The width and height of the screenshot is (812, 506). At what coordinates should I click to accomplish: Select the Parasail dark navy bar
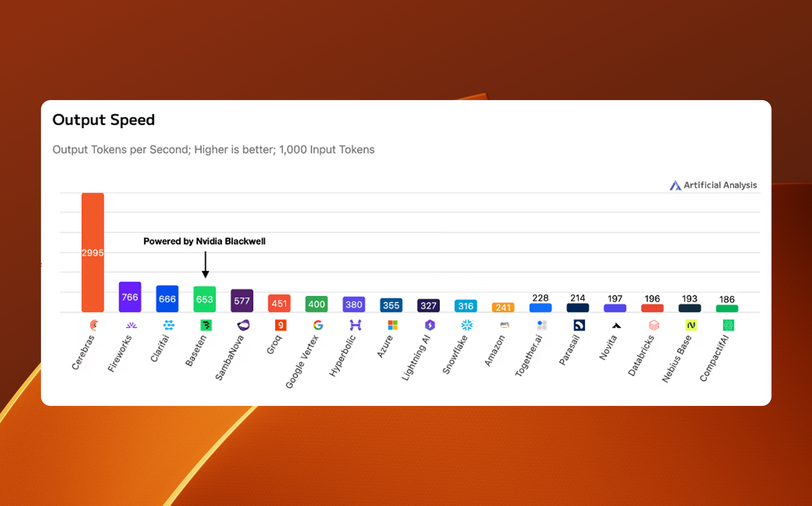[578, 308]
